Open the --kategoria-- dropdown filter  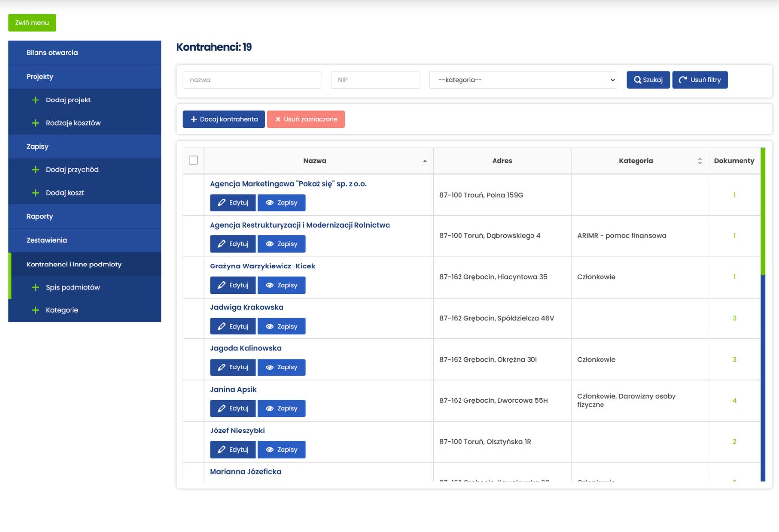[x=523, y=80]
